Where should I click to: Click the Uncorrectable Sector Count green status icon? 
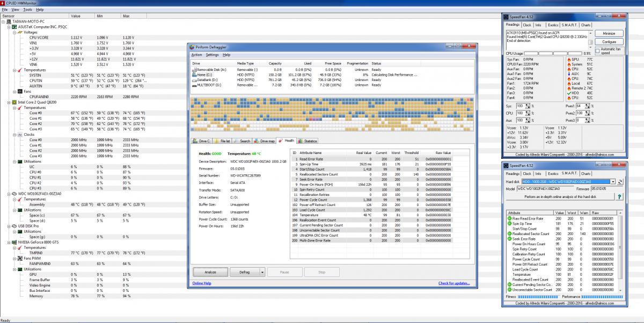pyautogui.click(x=509, y=290)
